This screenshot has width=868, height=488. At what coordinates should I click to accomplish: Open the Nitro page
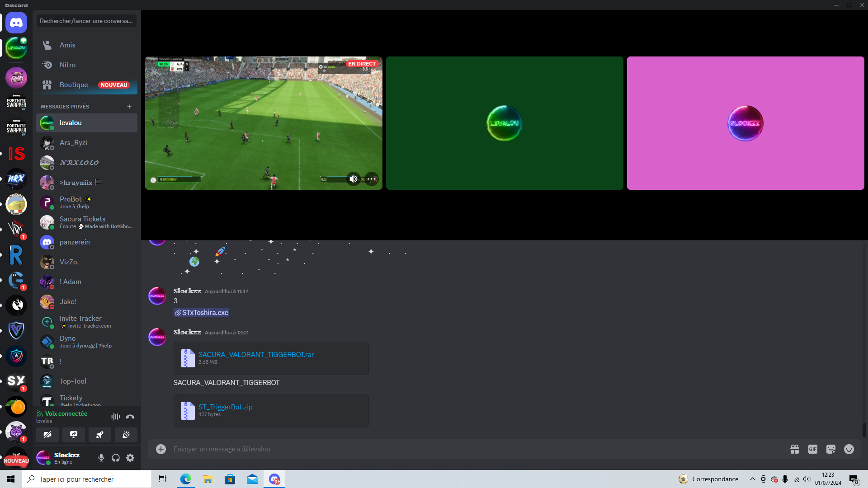point(87,65)
